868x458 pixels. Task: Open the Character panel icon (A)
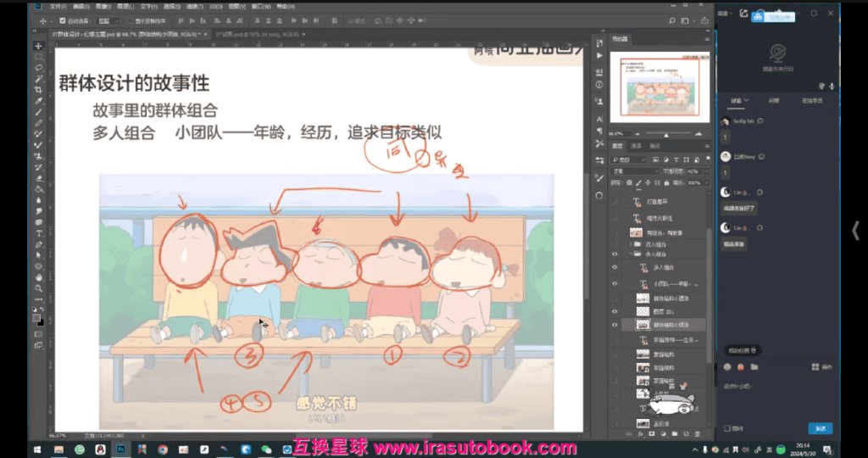pyautogui.click(x=599, y=119)
